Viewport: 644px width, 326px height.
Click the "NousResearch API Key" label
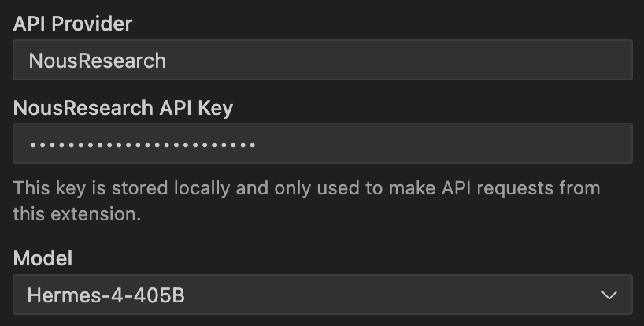click(123, 107)
